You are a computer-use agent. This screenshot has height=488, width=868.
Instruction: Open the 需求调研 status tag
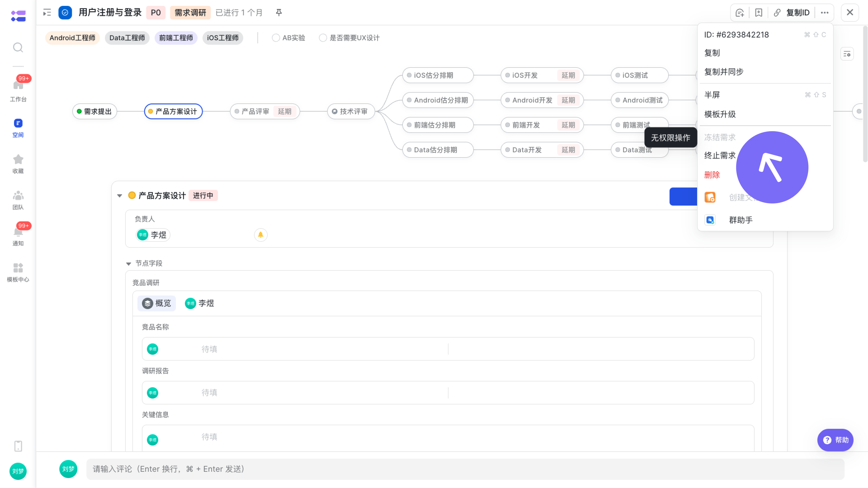(x=190, y=12)
